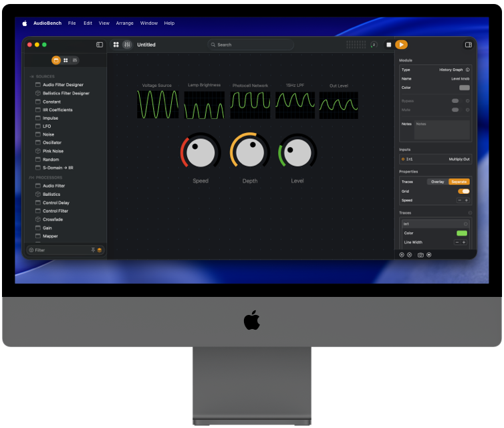Toggle the right inspector panel icon
This screenshot has width=504, height=428.
click(x=468, y=45)
